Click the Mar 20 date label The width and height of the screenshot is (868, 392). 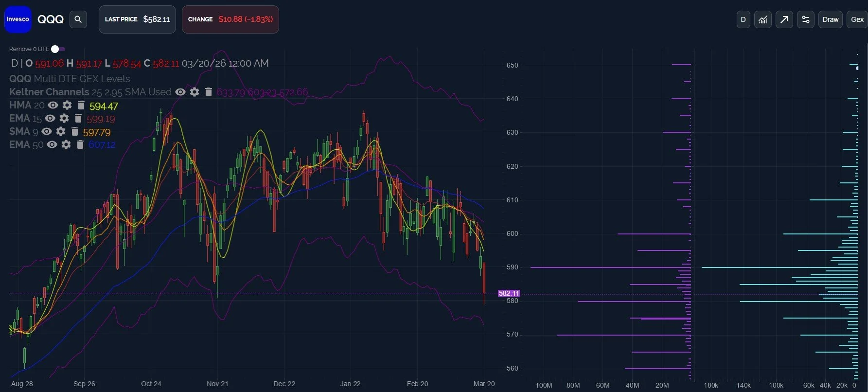(484, 384)
